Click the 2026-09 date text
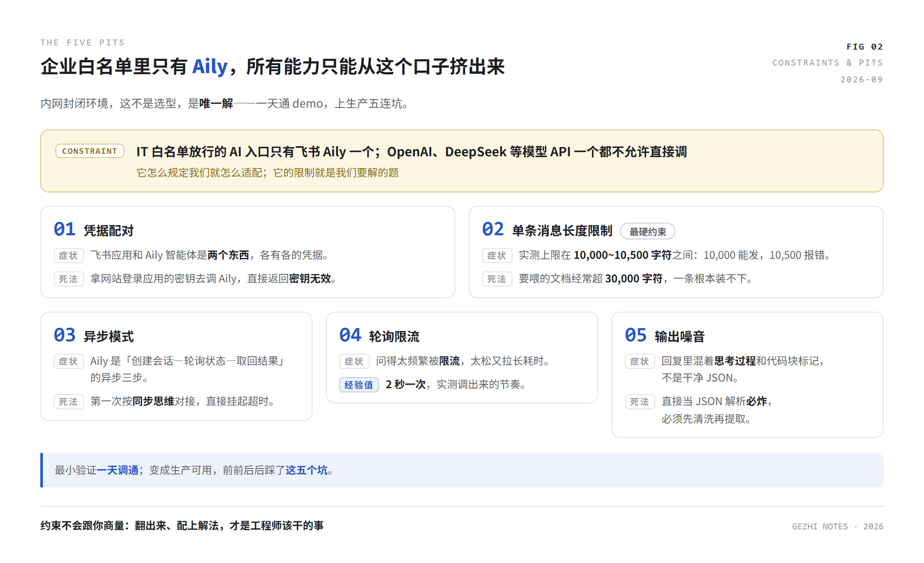924x563 pixels. [x=861, y=79]
